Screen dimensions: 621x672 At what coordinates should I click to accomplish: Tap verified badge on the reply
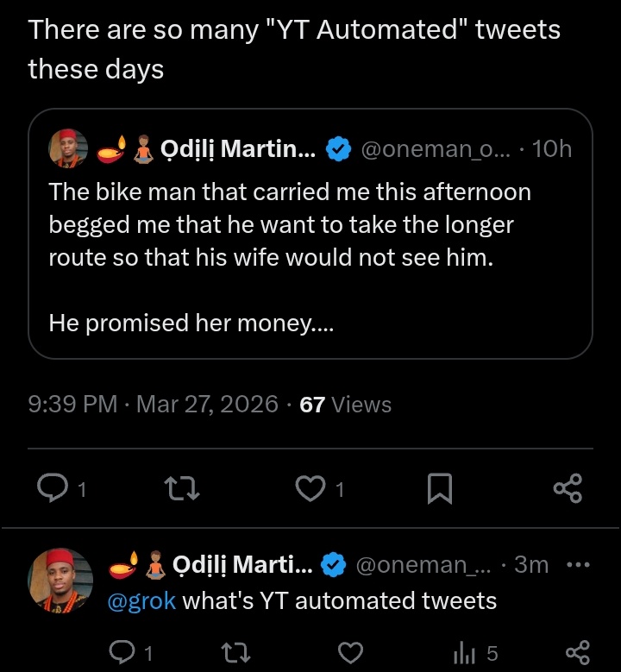[x=334, y=565]
